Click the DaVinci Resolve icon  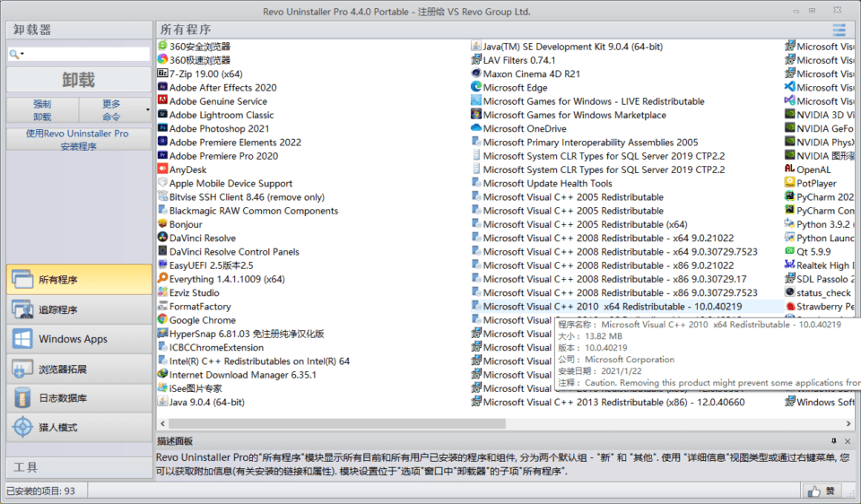pos(162,238)
